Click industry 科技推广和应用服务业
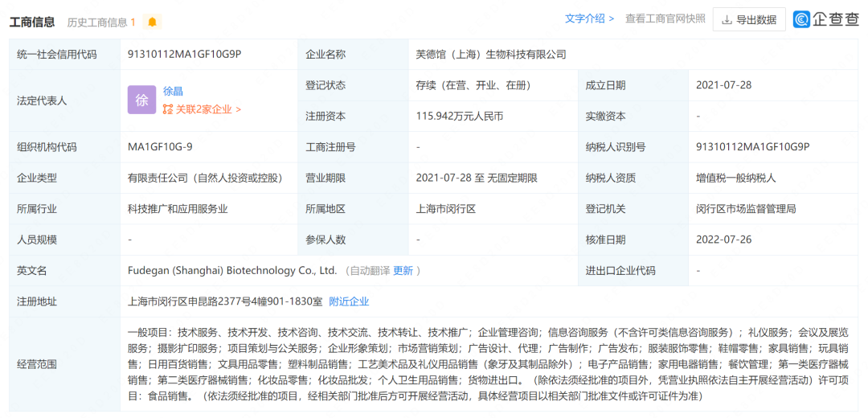868x418 pixels. coord(178,209)
